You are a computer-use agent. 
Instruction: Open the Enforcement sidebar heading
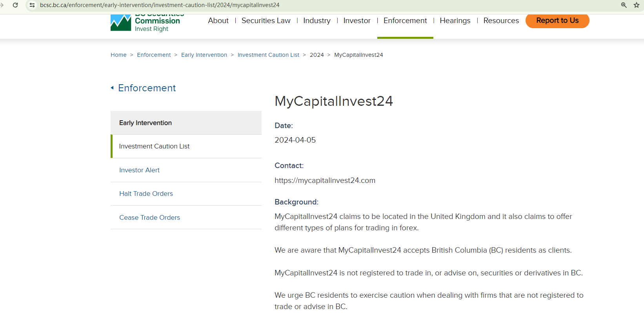147,88
